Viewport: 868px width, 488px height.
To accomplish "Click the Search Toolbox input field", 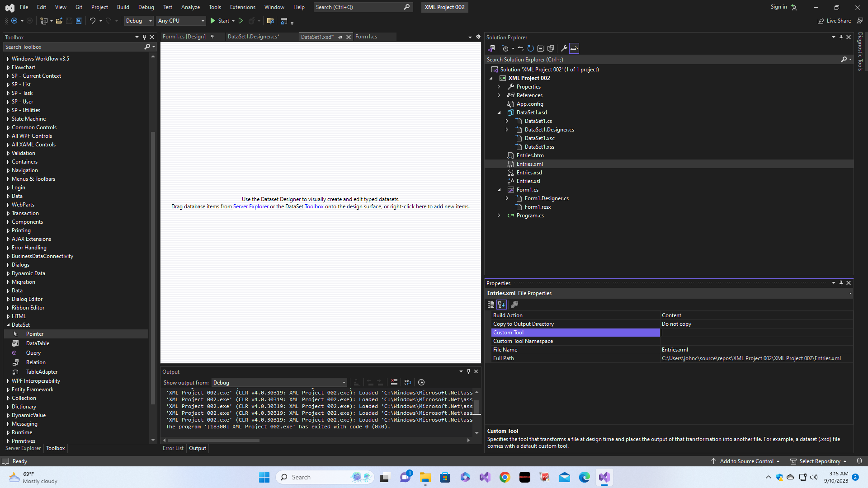I will pos(74,47).
